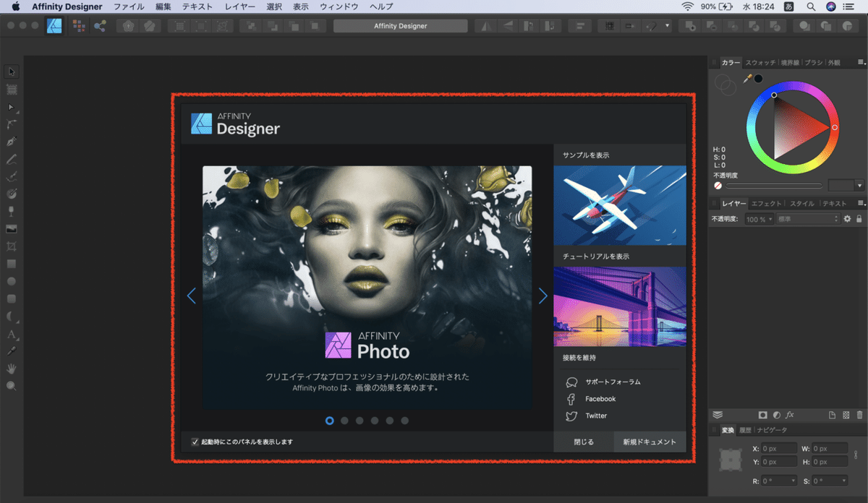The width and height of the screenshot is (868, 503).
Task: Select the Place Image tool
Action: (x=12, y=229)
